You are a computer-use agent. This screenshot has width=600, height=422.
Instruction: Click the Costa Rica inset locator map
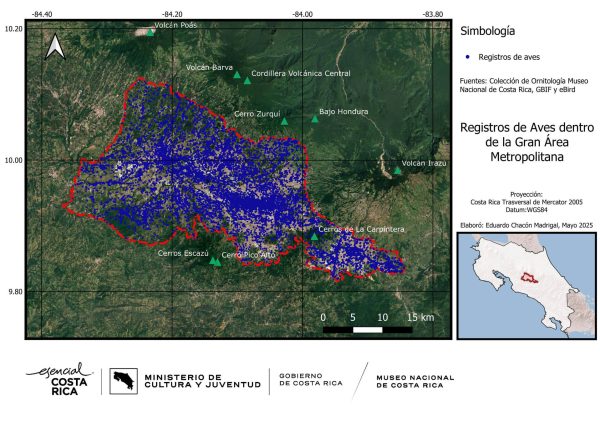(527, 286)
